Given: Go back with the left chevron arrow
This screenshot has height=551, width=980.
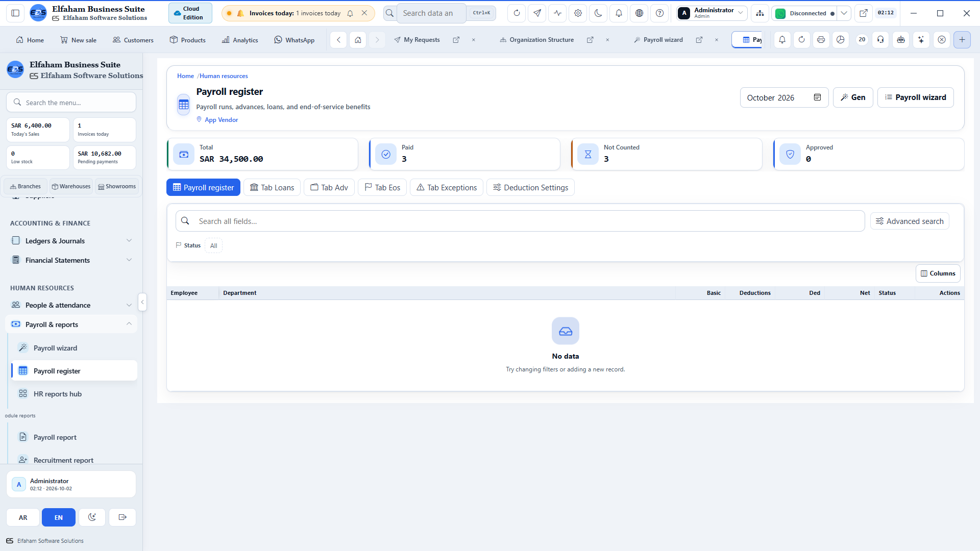Looking at the screenshot, I should [338, 40].
